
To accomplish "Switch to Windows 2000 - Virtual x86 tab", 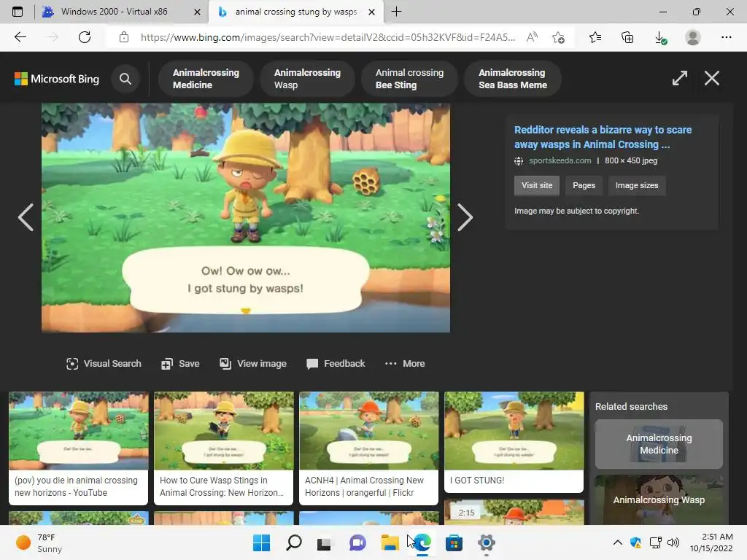I will [115, 12].
